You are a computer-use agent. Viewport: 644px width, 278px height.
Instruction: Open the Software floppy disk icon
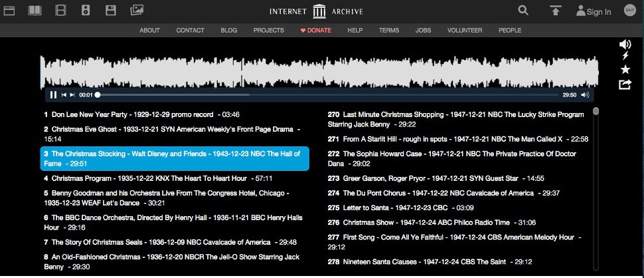pyautogui.click(x=110, y=10)
